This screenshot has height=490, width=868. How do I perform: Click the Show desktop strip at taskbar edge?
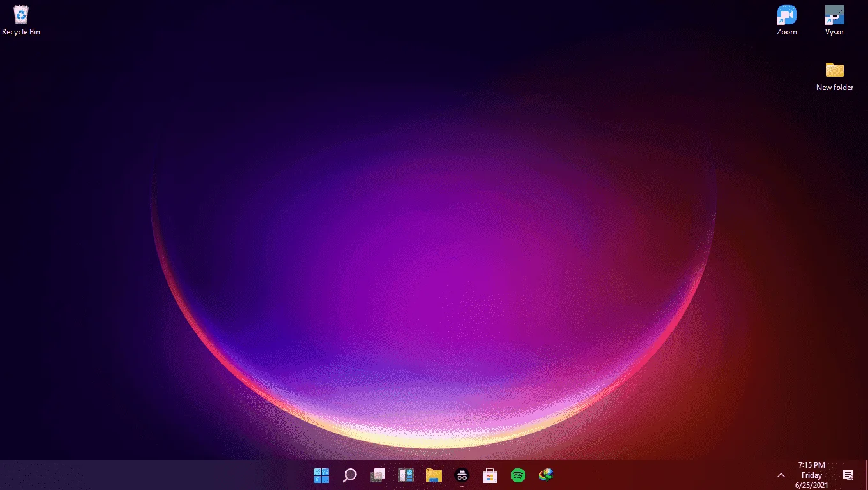coord(866,475)
